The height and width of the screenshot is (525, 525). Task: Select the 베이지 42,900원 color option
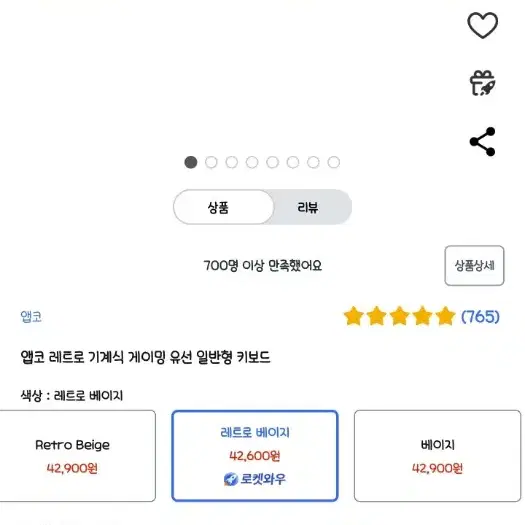point(437,456)
